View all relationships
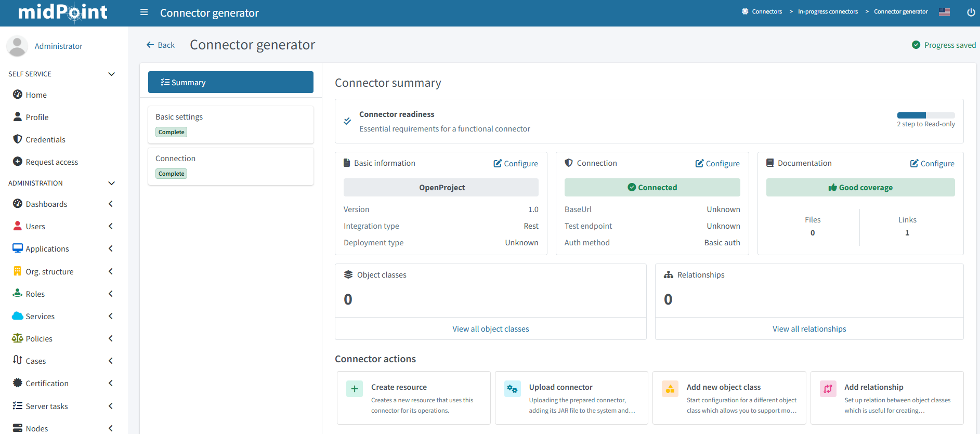 [x=809, y=328]
